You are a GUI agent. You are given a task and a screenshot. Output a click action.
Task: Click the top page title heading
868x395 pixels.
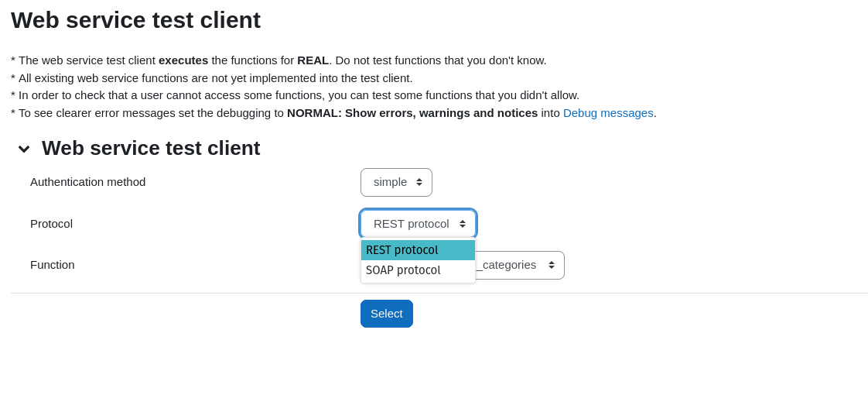click(135, 20)
